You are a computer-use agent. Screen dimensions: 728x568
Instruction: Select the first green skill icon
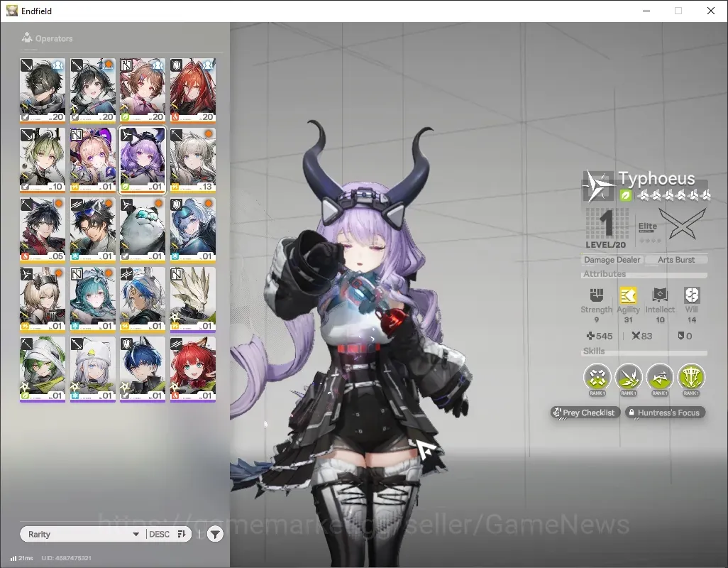[x=597, y=377]
